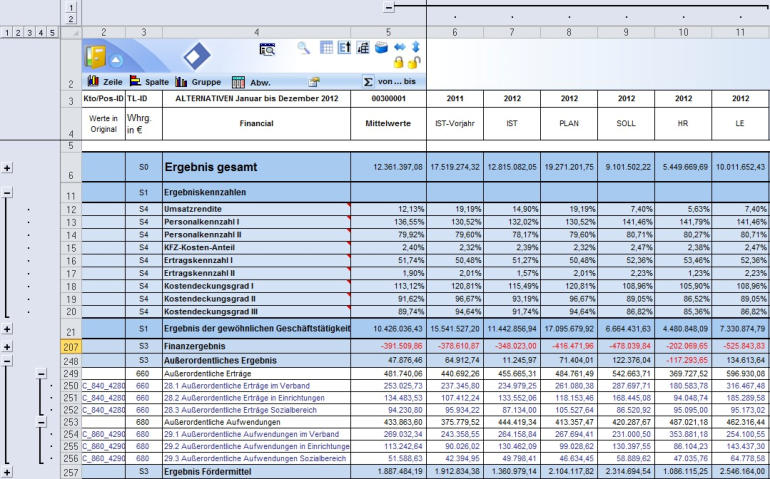770x479 pixels.
Task: Click the Abw. deviation button
Action: click(251, 82)
